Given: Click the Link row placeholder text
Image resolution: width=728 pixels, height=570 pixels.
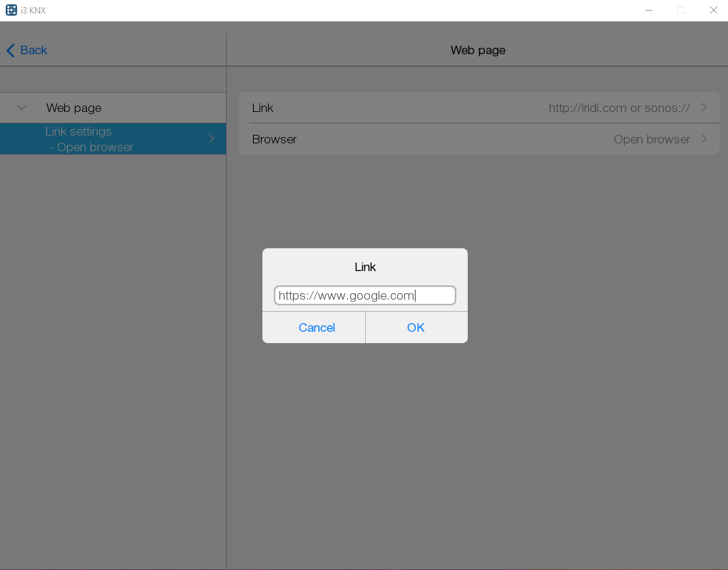Looking at the screenshot, I should pos(618,107).
